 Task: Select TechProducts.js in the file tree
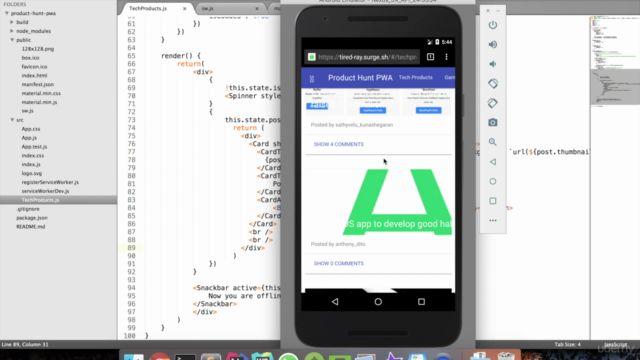pos(40,200)
